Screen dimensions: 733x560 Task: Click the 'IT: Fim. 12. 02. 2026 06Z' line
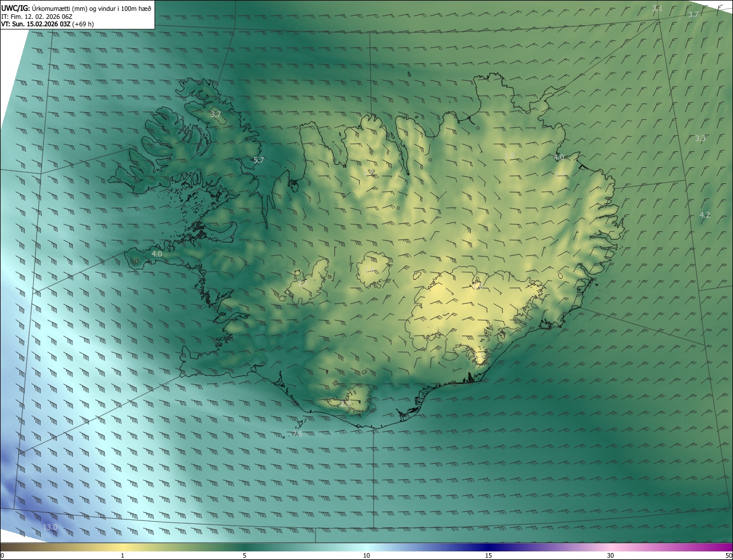[x=37, y=16]
